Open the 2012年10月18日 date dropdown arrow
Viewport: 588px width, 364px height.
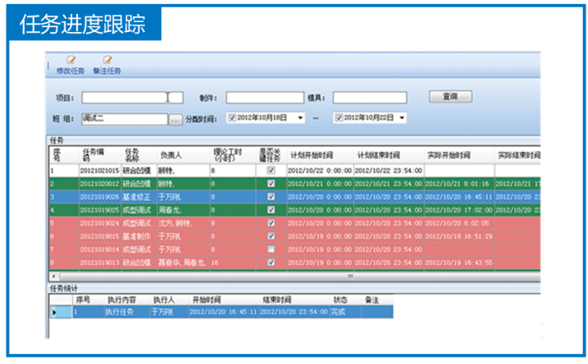point(300,118)
